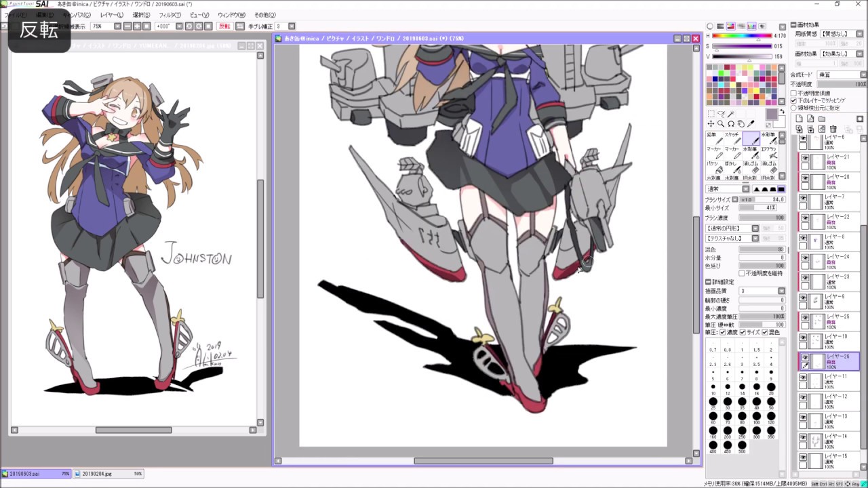Toggle 不透明度を維持 checkbox in brush settings

point(742,273)
